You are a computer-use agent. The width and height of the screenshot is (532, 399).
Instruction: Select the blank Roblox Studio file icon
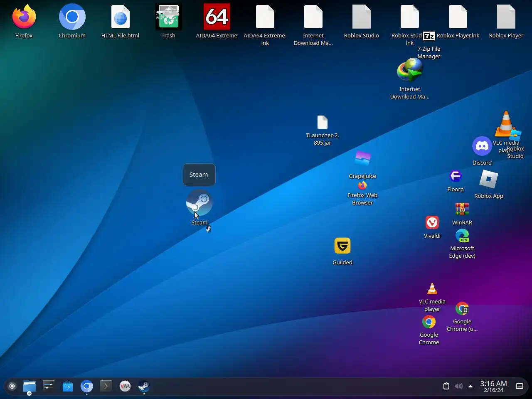coord(362,17)
